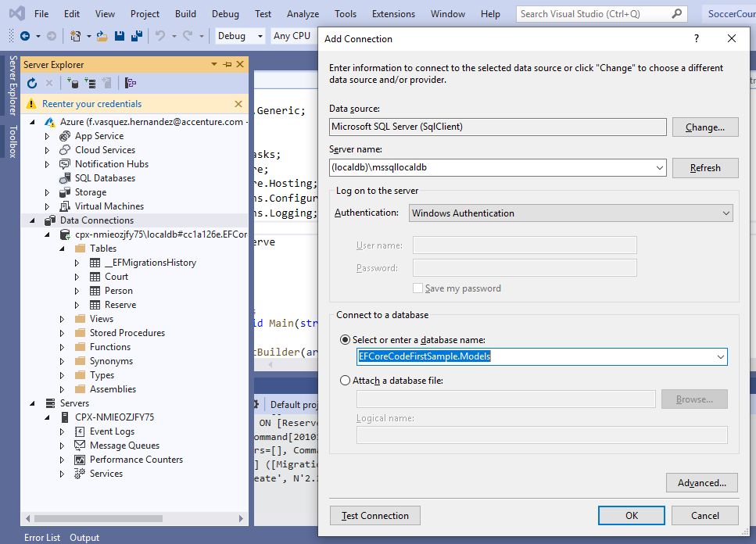
Task: Click the Stored Procedures folder icon
Action: [80, 333]
